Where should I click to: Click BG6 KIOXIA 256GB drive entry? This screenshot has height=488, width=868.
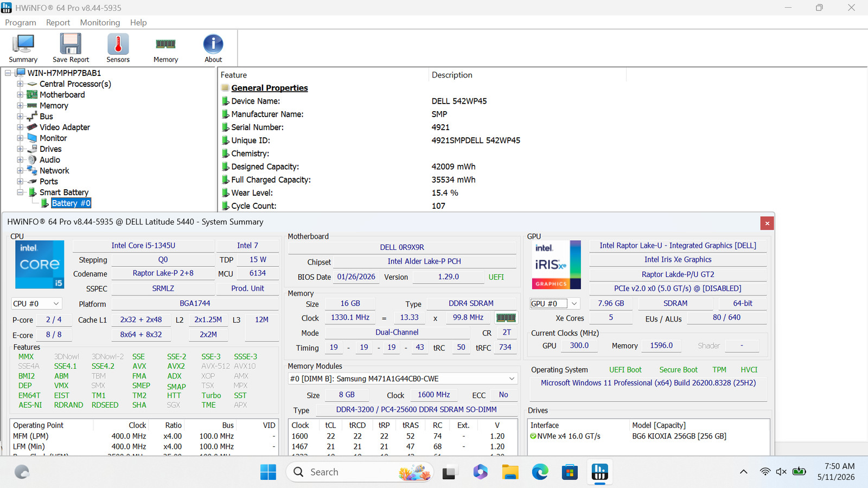coord(679,436)
